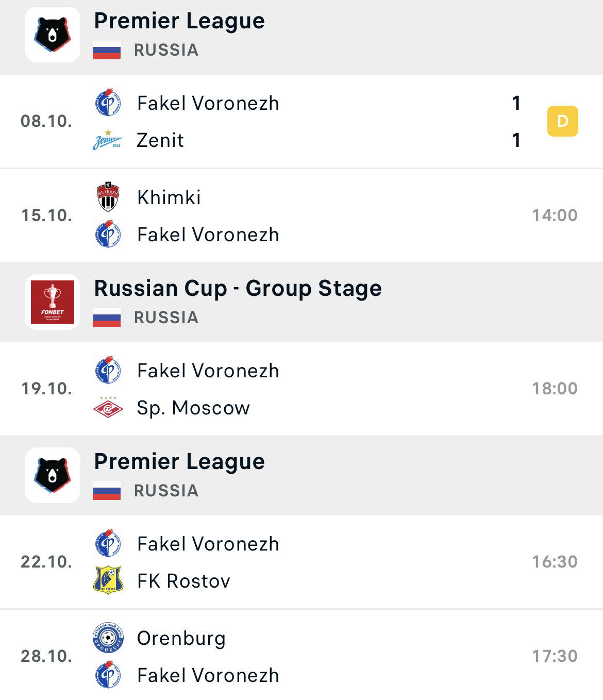Click the Spartak Moscow diamond crest

coord(108,408)
